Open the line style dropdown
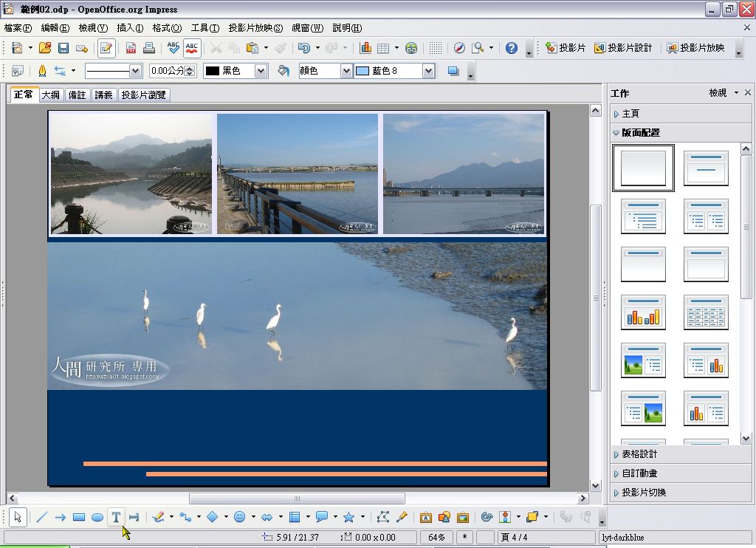756x548 pixels. (136, 71)
